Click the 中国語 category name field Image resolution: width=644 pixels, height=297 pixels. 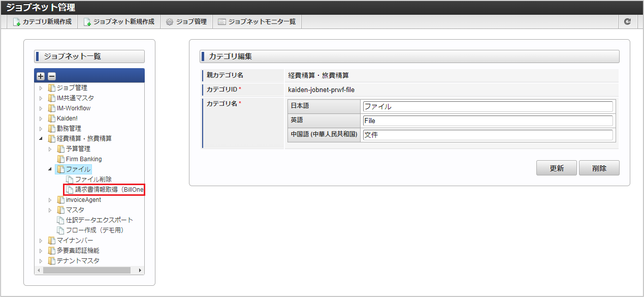click(x=488, y=135)
